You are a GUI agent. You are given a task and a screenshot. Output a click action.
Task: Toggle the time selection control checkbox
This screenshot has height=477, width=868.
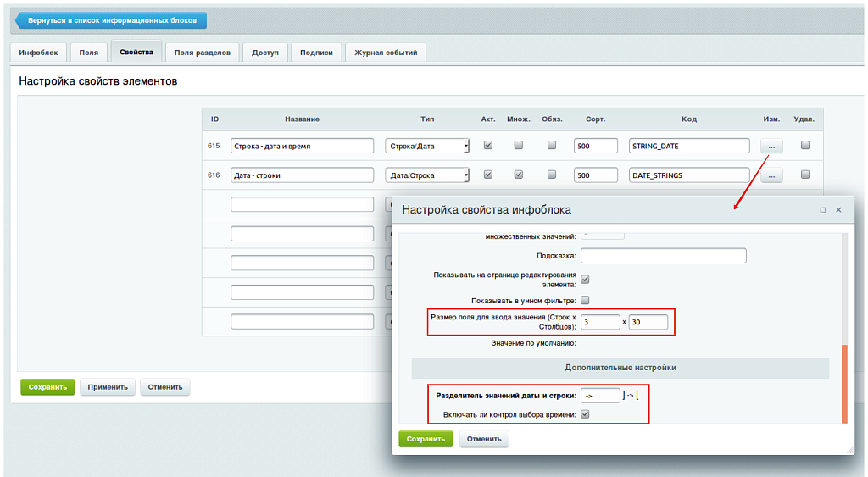tap(585, 414)
